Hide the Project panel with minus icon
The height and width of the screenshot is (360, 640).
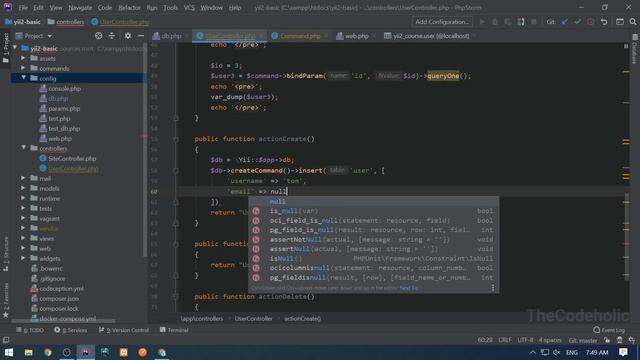tap(141, 36)
